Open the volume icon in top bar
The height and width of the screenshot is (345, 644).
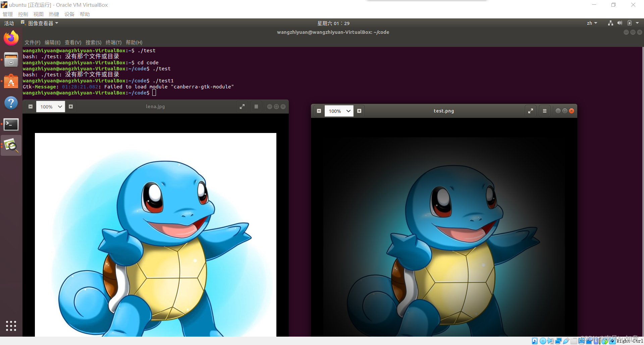tap(620, 23)
